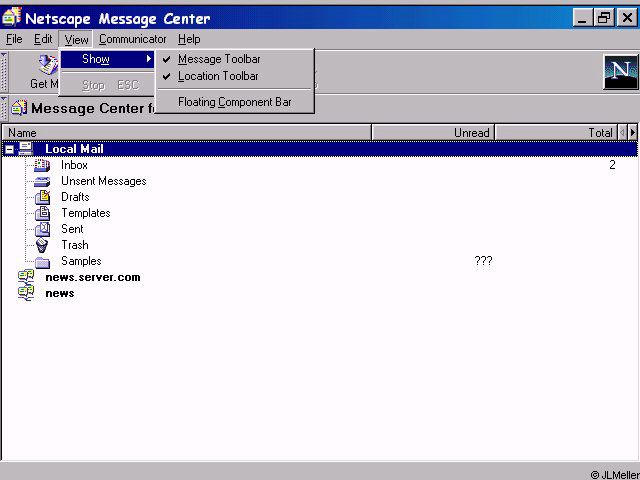Sort by the Name column header
The width and height of the screenshot is (640, 480).
[x=187, y=133]
